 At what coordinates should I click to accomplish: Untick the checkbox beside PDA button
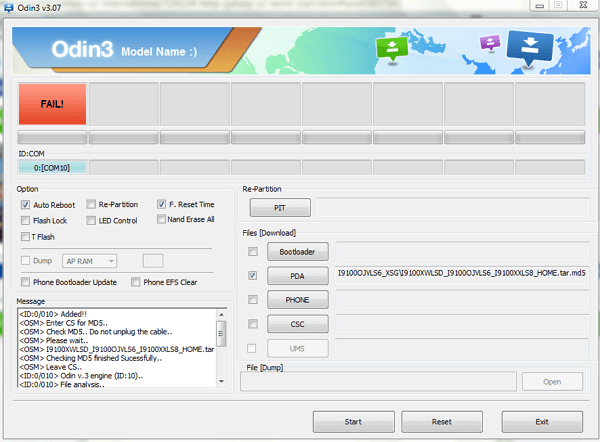click(x=253, y=276)
